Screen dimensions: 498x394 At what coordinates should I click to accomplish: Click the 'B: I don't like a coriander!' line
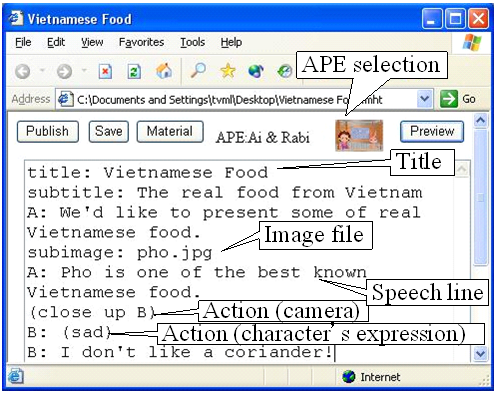click(180, 352)
